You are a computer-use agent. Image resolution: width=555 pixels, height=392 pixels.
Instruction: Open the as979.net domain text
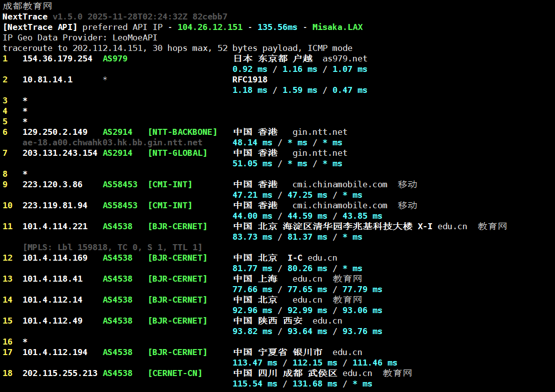[345, 59]
